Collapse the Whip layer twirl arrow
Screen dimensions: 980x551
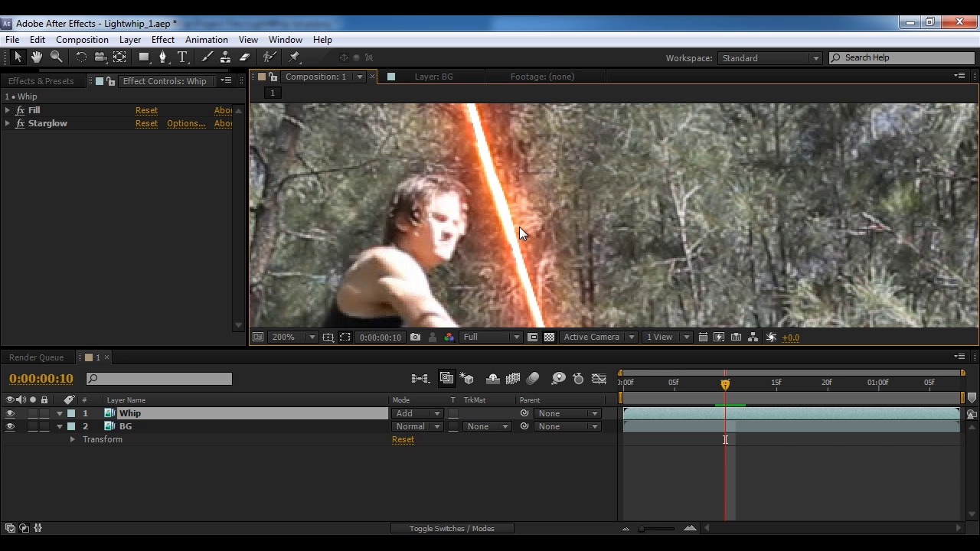coord(60,413)
